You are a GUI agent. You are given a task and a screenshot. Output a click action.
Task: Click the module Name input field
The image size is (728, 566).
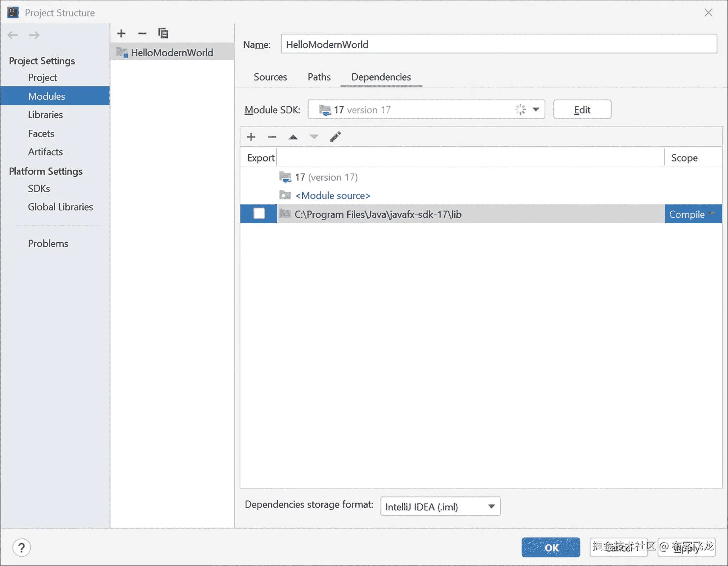click(499, 44)
